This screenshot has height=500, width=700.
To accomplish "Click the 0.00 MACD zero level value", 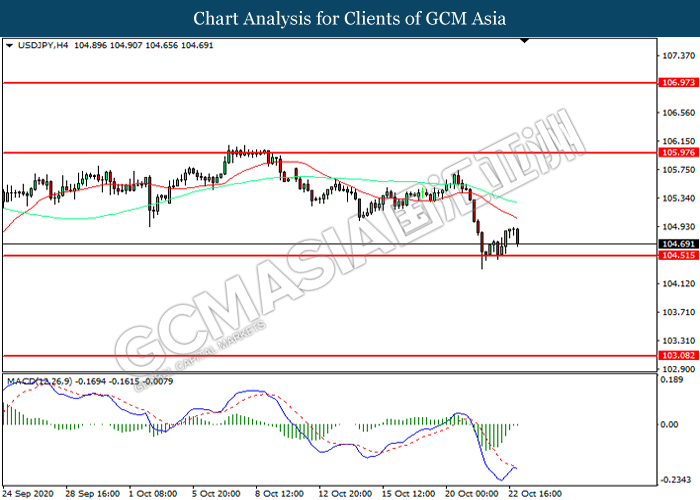I will point(669,424).
